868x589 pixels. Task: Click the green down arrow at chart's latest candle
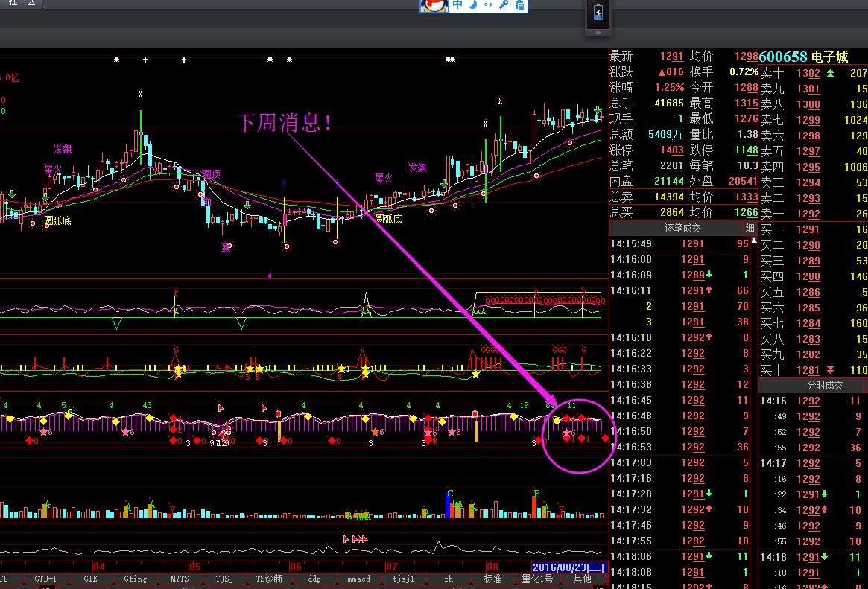point(598,109)
